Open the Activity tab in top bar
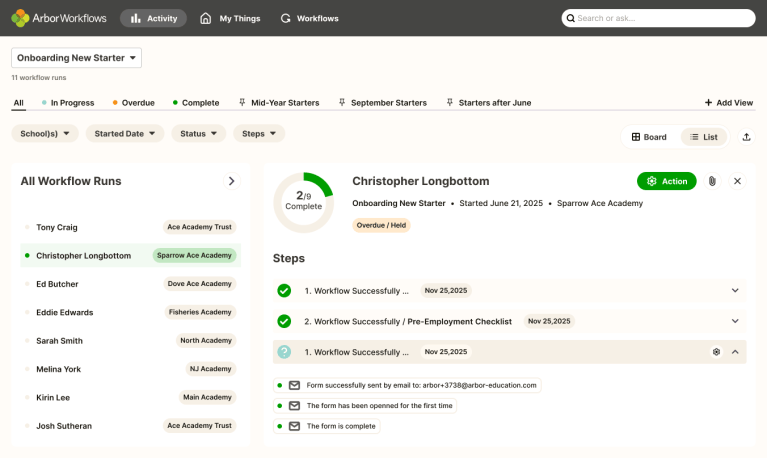The image size is (767, 458). click(x=153, y=18)
